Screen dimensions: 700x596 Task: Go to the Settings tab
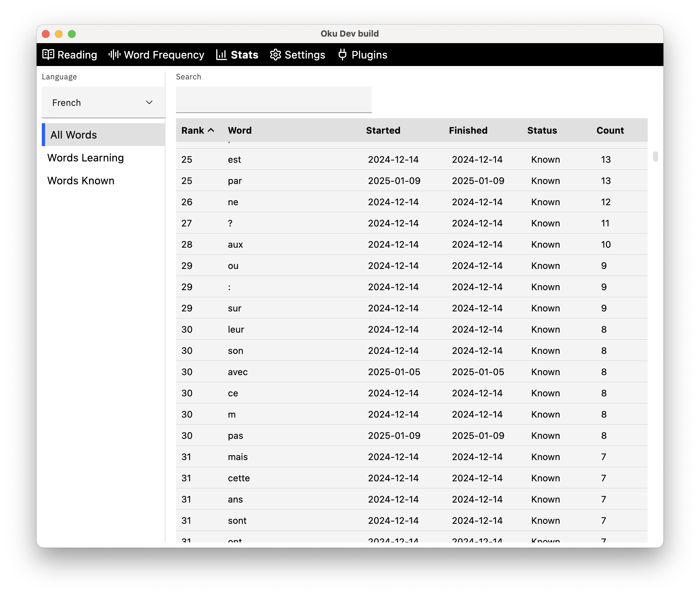[297, 54]
